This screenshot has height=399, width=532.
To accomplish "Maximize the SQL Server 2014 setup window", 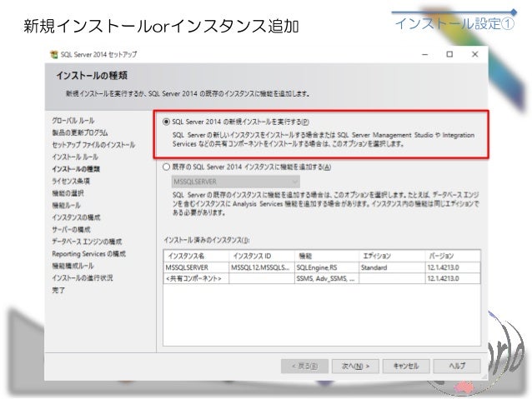I will click(449, 54).
